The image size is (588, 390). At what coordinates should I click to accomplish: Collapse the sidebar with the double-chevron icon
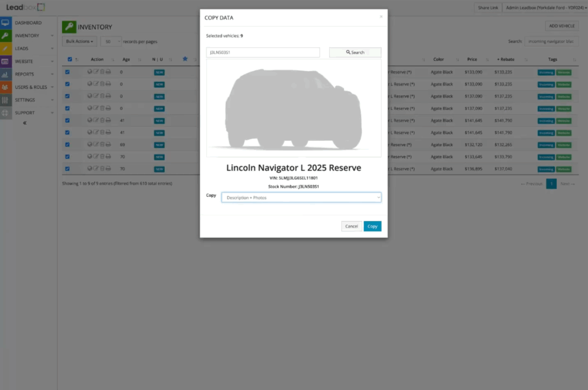click(25, 122)
